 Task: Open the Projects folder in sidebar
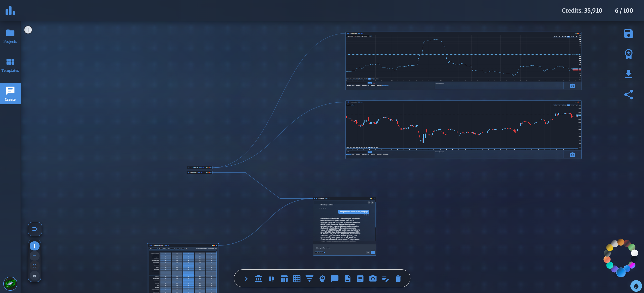10,36
